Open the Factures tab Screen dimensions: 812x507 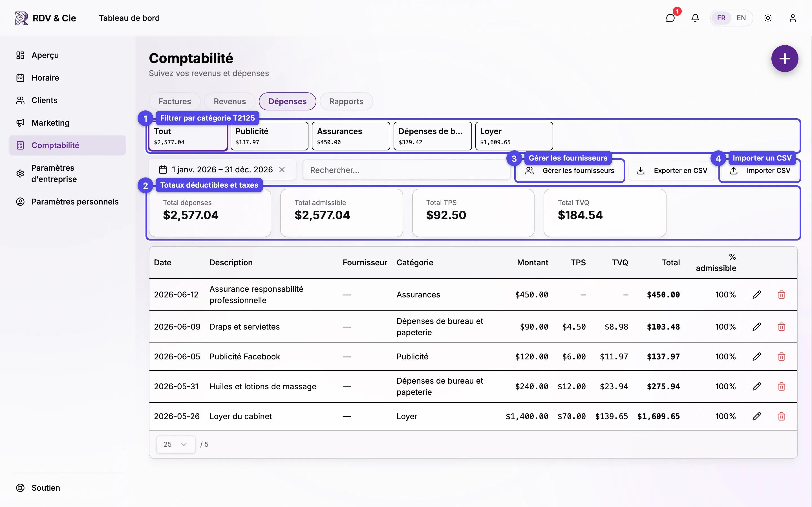pyautogui.click(x=175, y=101)
